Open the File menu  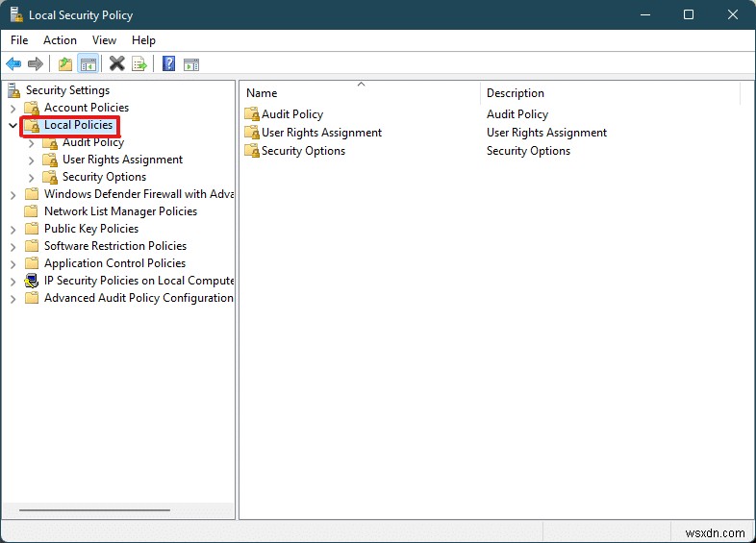coord(19,40)
